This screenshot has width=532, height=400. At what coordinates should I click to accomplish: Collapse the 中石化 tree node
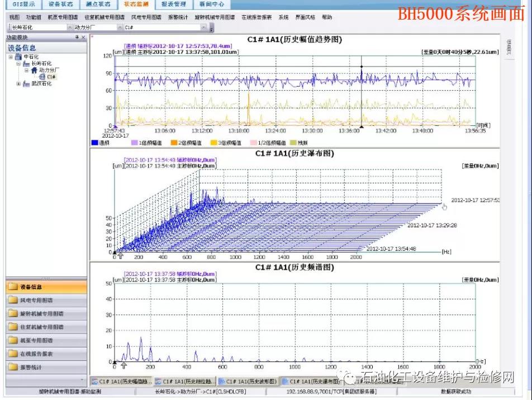[x=11, y=57]
